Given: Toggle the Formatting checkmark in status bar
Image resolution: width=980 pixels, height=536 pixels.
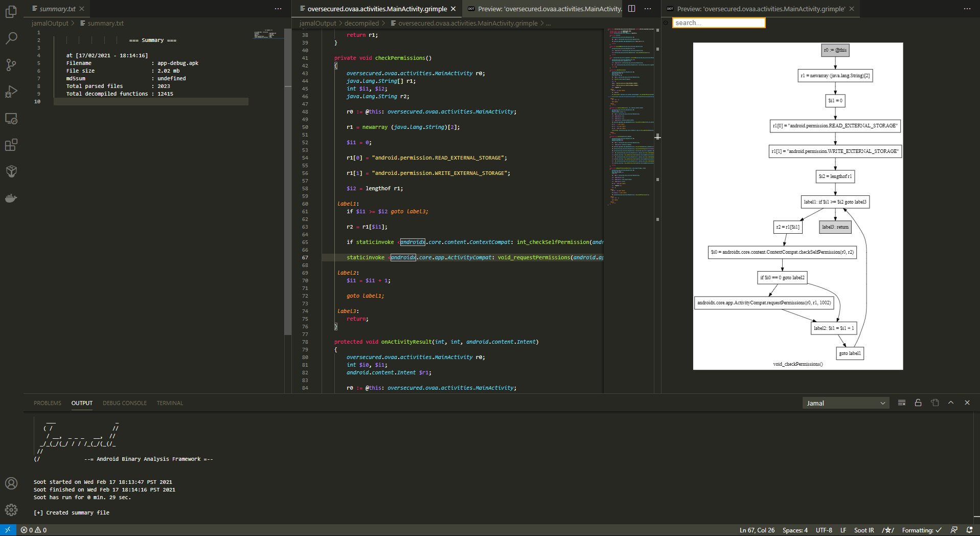Looking at the screenshot, I should 922,530.
